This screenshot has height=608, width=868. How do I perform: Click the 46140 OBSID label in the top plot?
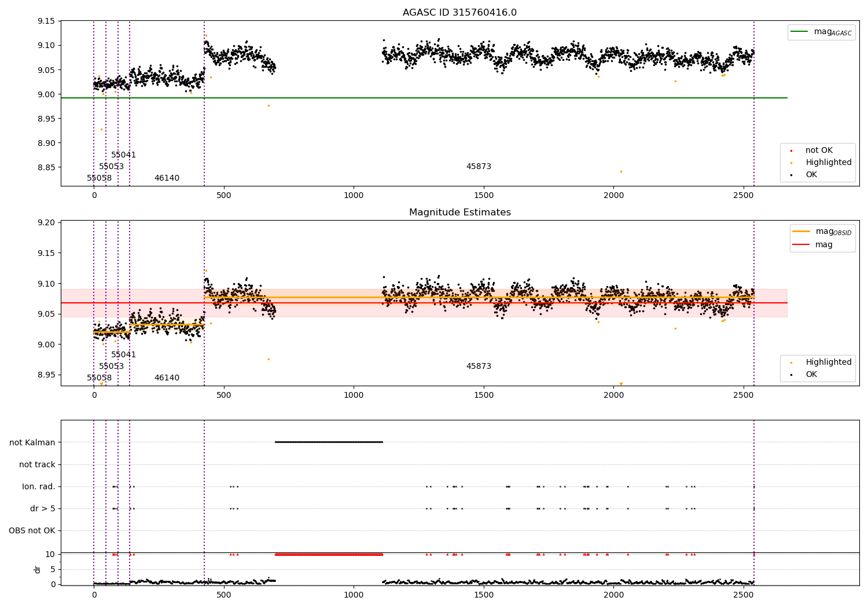pyautogui.click(x=167, y=178)
